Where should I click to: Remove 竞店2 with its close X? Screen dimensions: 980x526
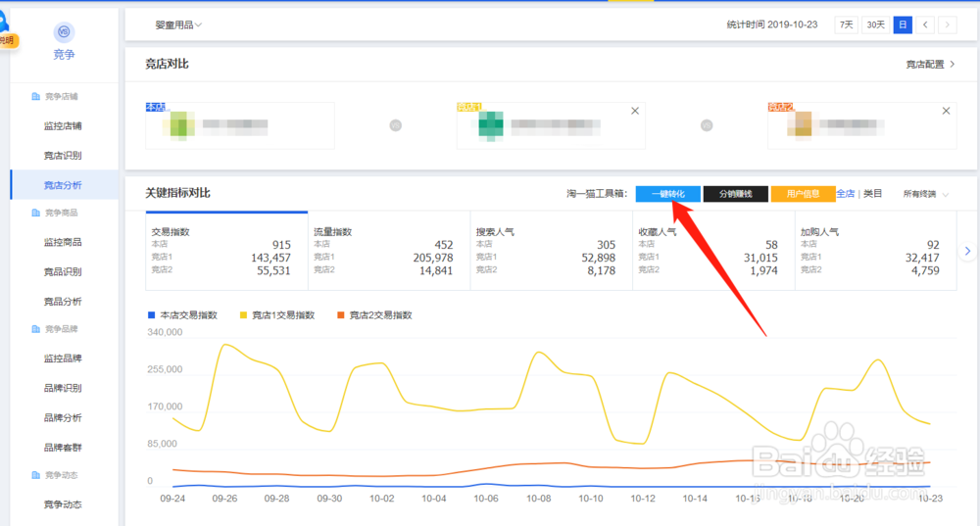click(x=947, y=111)
